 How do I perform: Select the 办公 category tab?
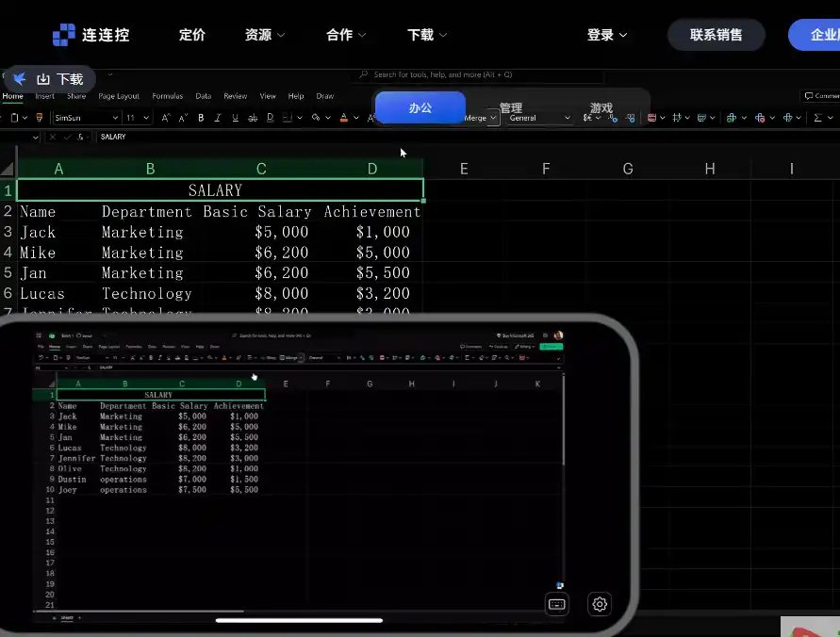point(420,107)
